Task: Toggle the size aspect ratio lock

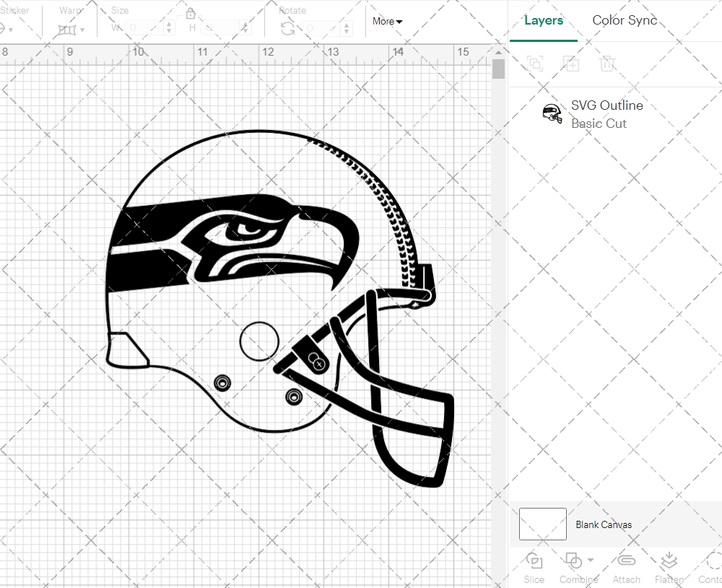Action: 191,13
